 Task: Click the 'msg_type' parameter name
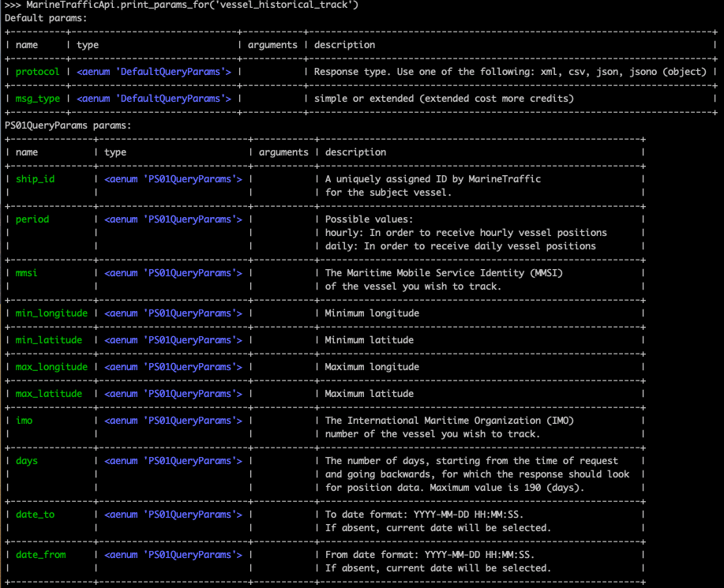tap(37, 99)
